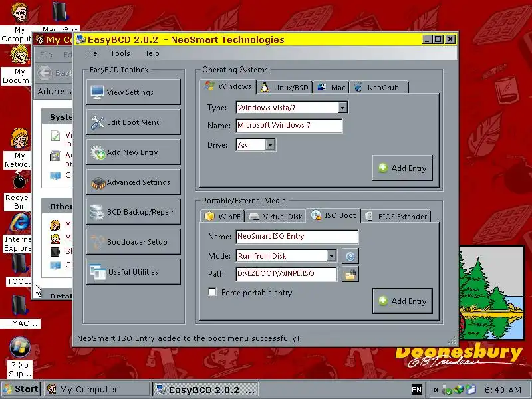Select the Windows operating systems tab

[227, 86]
